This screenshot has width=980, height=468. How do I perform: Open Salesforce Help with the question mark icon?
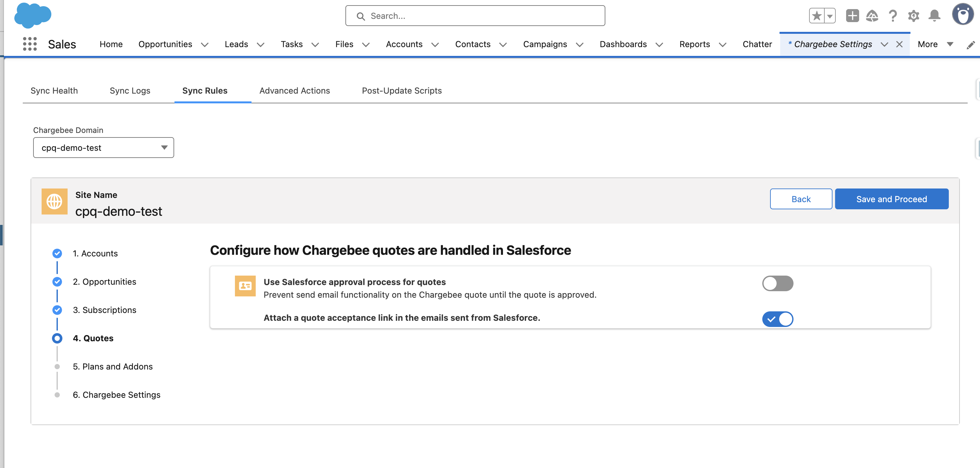pos(893,16)
